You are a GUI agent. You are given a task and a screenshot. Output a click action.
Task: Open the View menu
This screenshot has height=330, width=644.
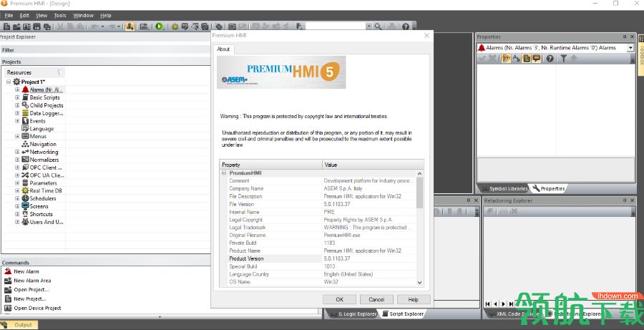tap(42, 15)
